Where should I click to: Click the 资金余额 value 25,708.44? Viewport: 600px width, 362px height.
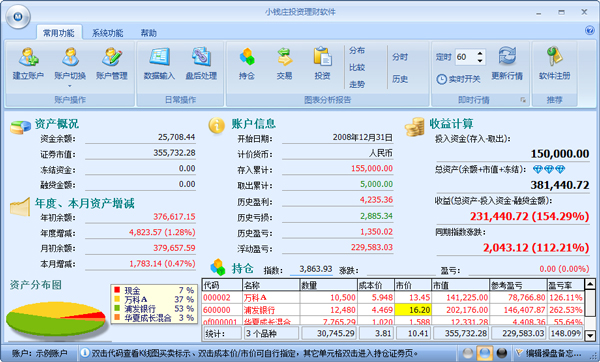click(176, 137)
